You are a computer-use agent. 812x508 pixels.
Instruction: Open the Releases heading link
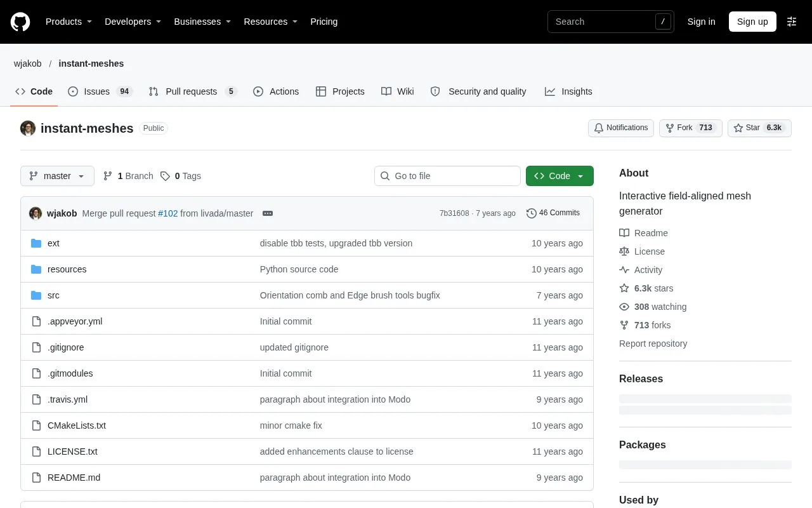point(641,378)
